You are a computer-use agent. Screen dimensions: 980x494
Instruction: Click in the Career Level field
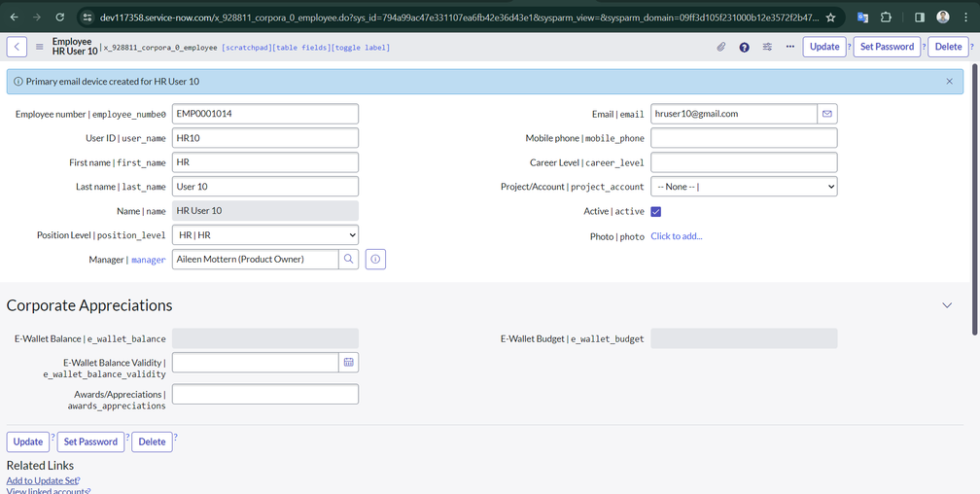click(x=744, y=162)
